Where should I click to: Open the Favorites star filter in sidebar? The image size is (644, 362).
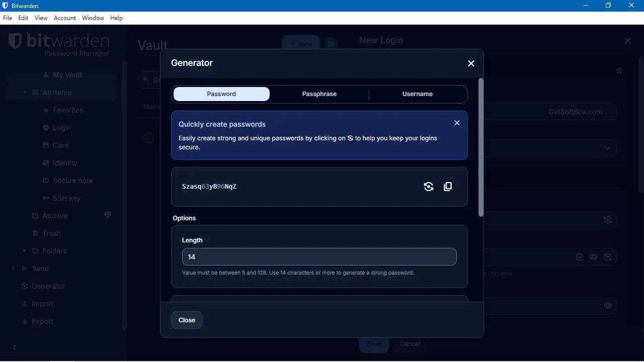(x=46, y=110)
